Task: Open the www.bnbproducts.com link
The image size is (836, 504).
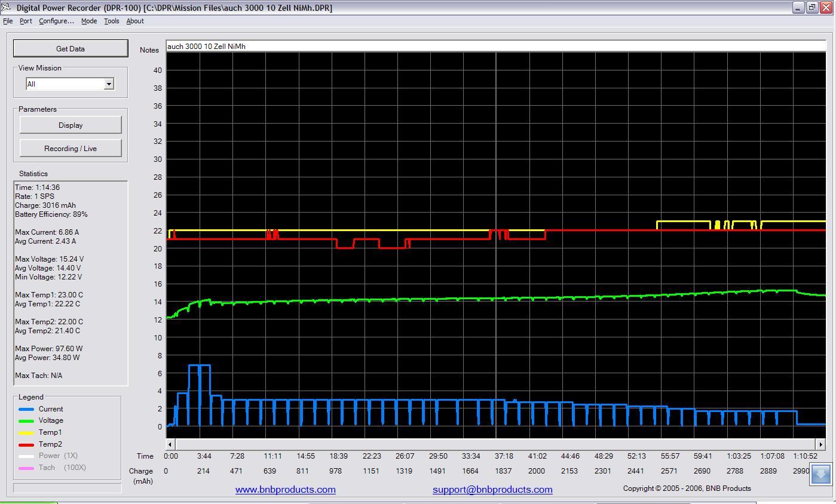Action: coord(286,490)
